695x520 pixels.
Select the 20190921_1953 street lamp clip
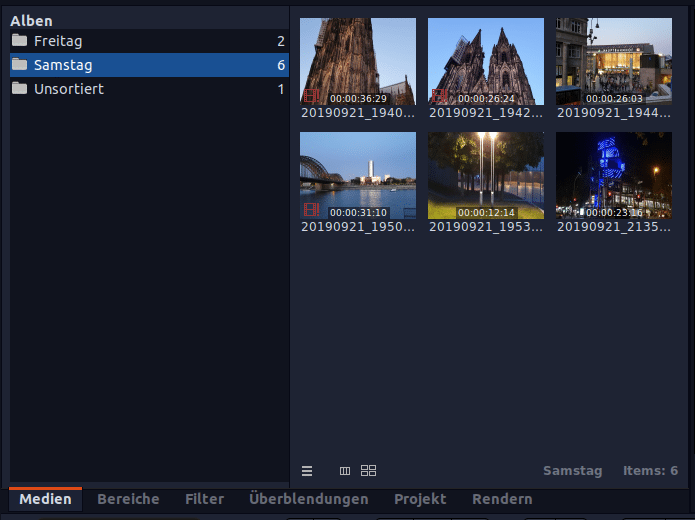(486, 176)
